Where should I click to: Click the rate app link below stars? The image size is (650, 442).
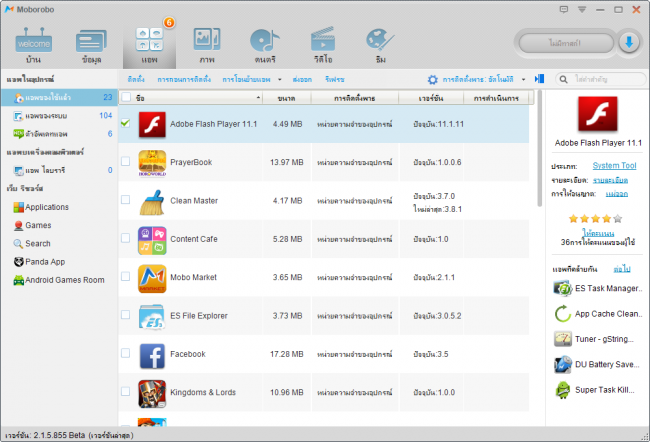click(x=598, y=233)
